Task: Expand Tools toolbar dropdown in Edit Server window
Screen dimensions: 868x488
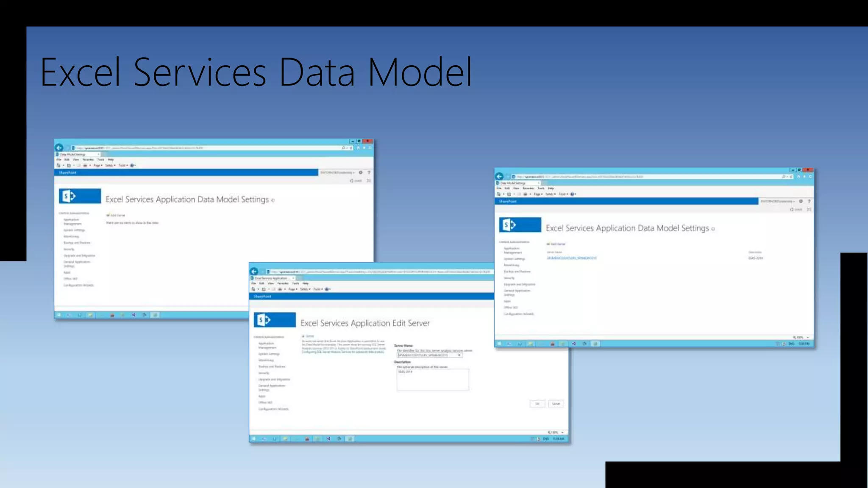Action: point(318,289)
